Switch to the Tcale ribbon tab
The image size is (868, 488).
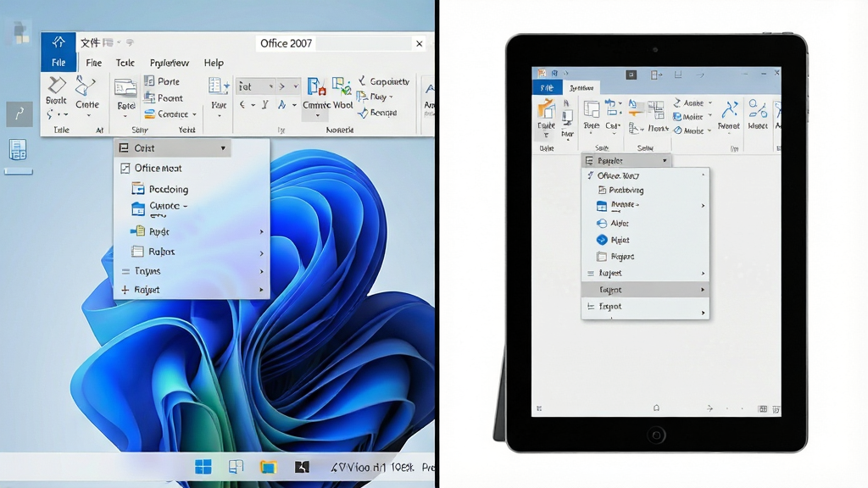point(125,63)
